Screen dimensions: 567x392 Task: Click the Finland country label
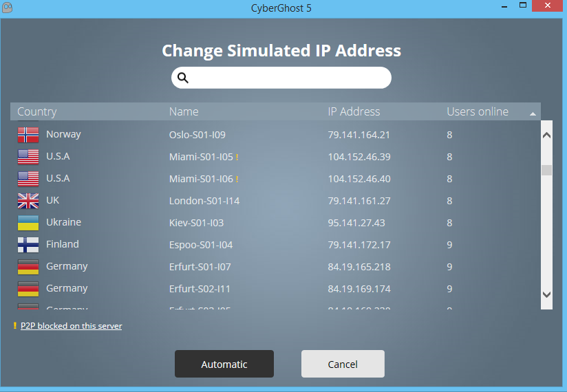(x=63, y=245)
